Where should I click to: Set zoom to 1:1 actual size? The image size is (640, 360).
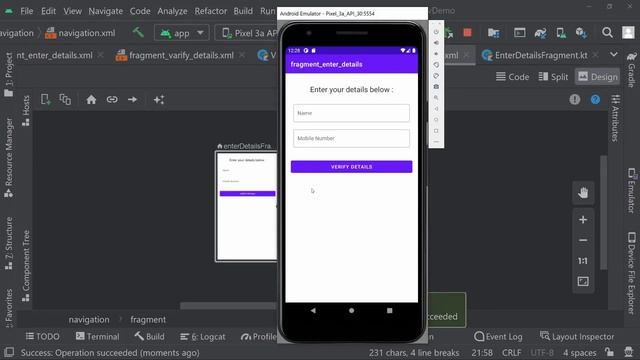pos(583,261)
